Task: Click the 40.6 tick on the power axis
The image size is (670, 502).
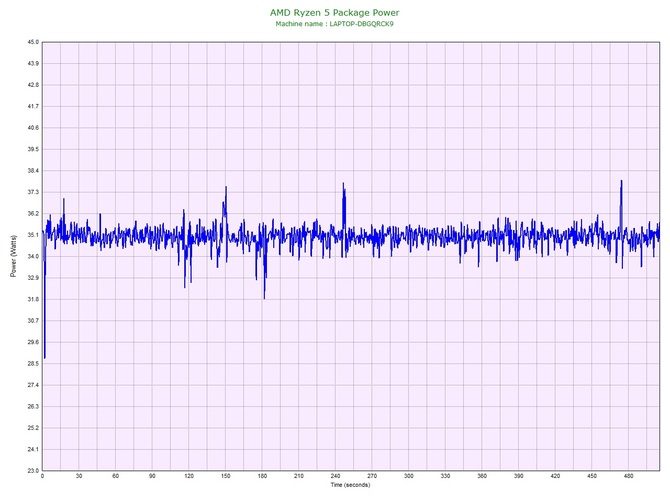Action: [x=33, y=128]
